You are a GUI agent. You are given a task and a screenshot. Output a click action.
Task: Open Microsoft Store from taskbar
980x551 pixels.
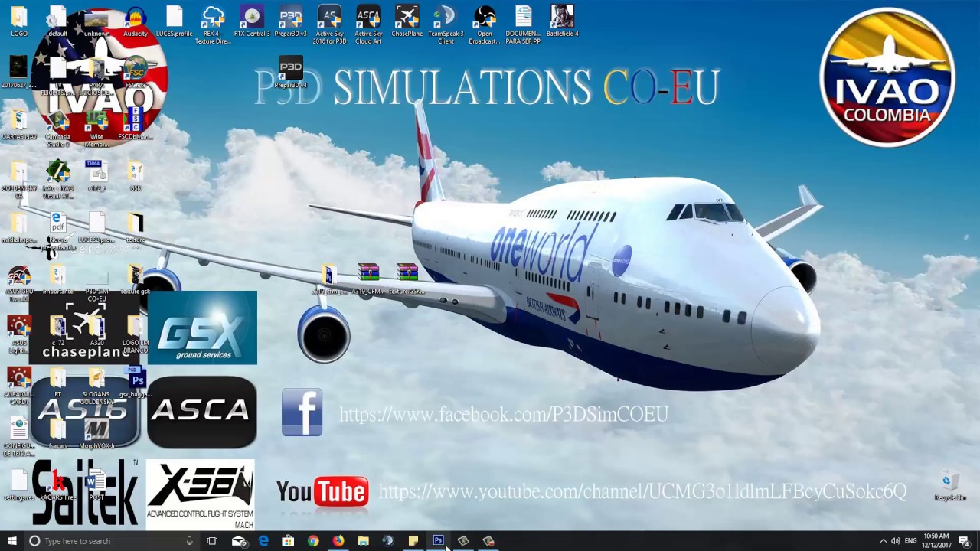[288, 541]
